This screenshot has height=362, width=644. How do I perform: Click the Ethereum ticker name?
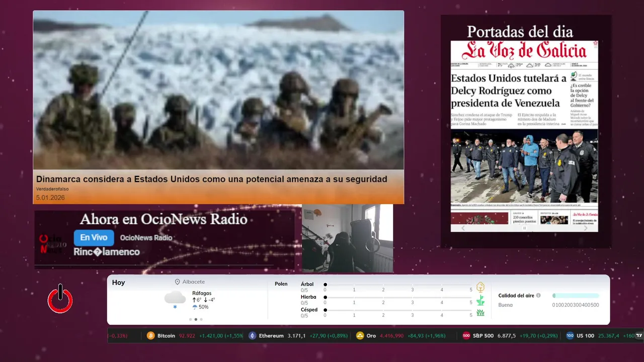point(271,336)
